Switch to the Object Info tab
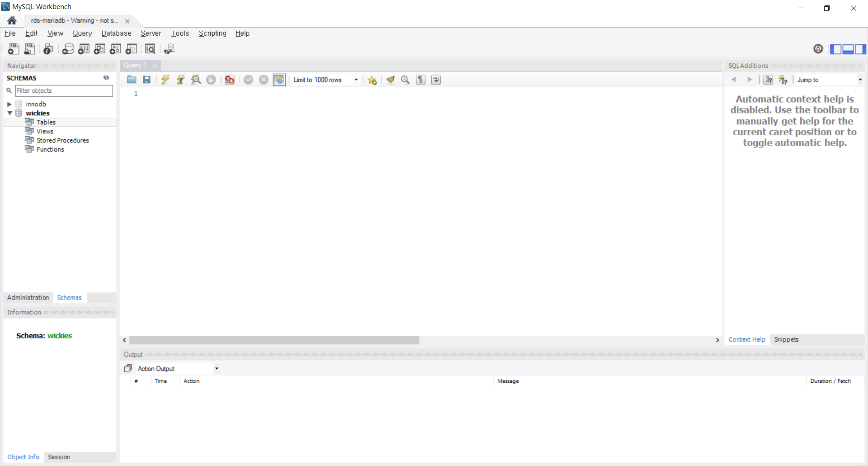868x466 pixels. click(23, 457)
